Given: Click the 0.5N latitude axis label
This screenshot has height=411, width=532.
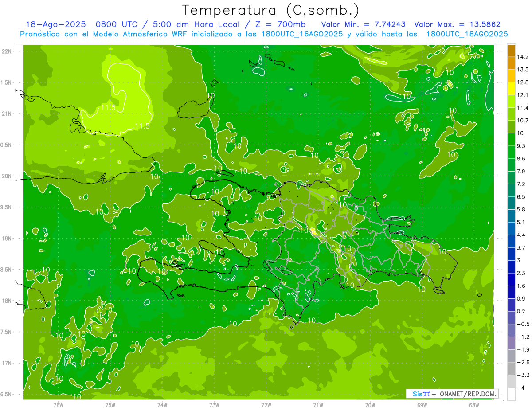Looking at the screenshot, I should [7, 145].
